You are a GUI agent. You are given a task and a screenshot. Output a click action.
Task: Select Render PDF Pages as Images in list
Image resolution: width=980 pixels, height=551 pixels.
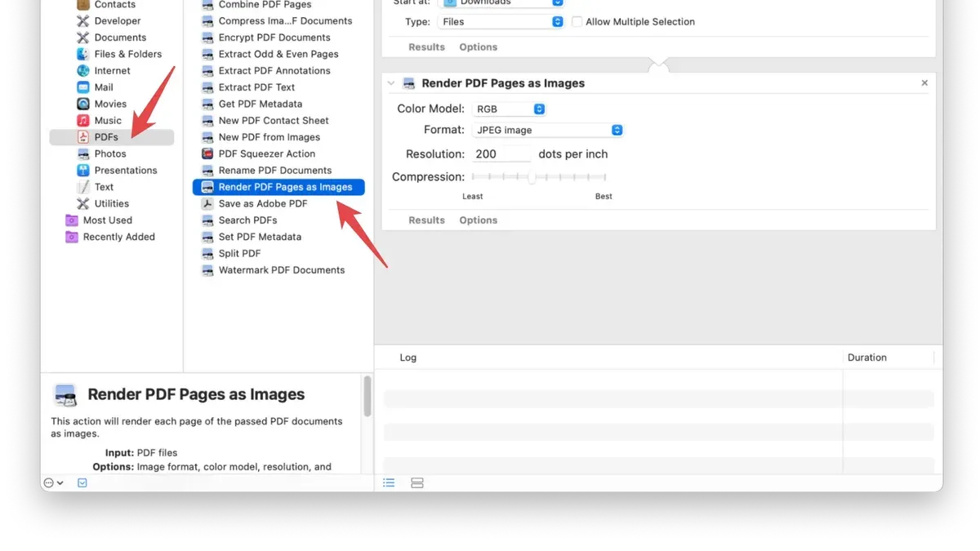coord(278,187)
